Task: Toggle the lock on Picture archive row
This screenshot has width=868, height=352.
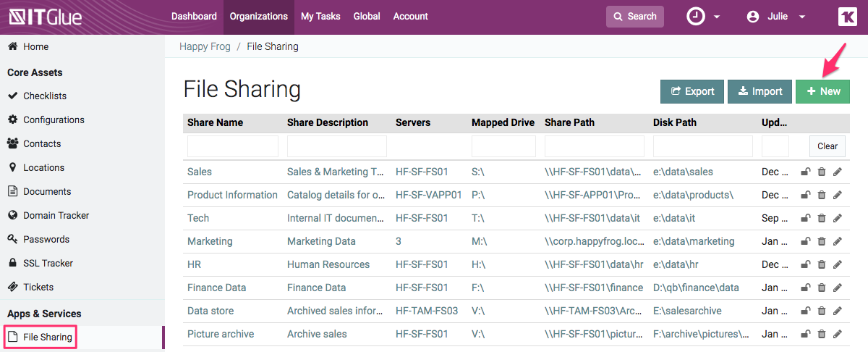Action: click(805, 334)
